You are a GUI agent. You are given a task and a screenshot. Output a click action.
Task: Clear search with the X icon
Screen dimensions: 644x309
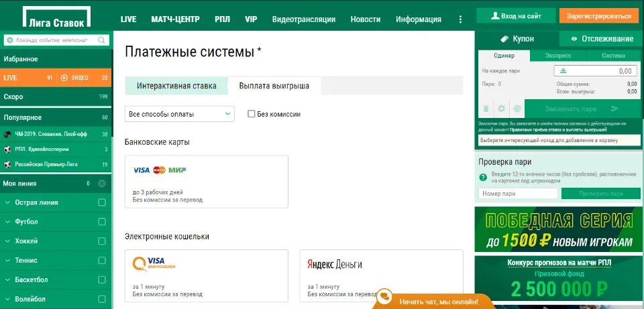click(x=10, y=40)
